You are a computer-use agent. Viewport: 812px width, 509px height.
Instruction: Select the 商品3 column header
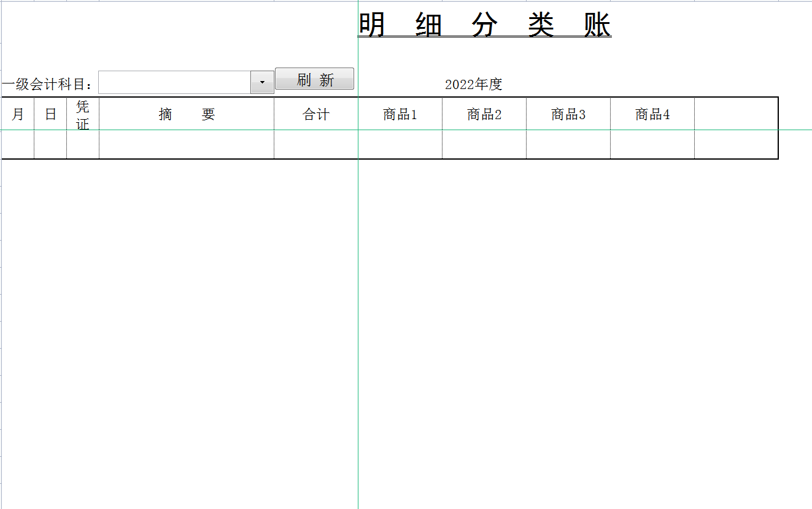(568, 114)
